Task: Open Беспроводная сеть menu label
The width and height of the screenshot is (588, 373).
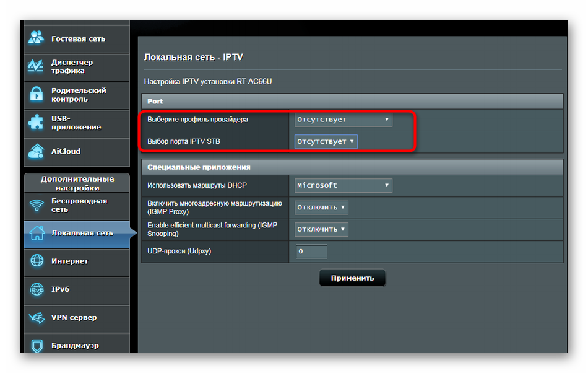Action: (79, 205)
